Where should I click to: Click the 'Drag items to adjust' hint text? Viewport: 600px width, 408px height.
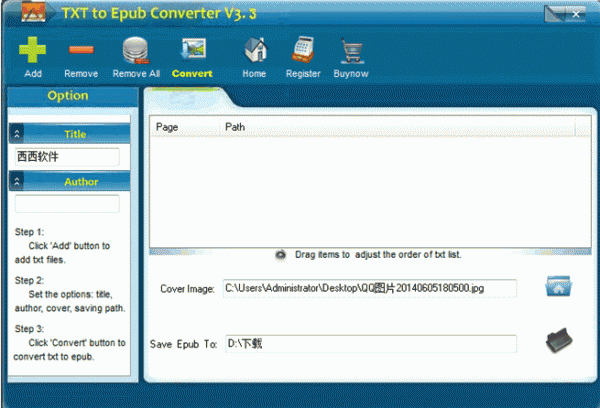[x=378, y=255]
